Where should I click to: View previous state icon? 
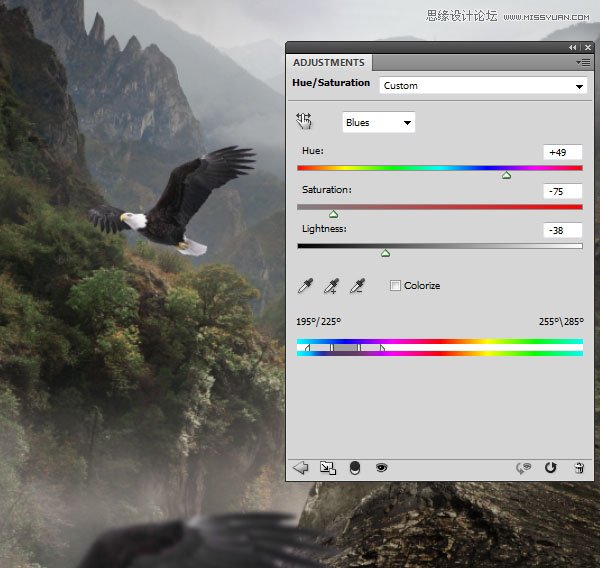coord(523,468)
